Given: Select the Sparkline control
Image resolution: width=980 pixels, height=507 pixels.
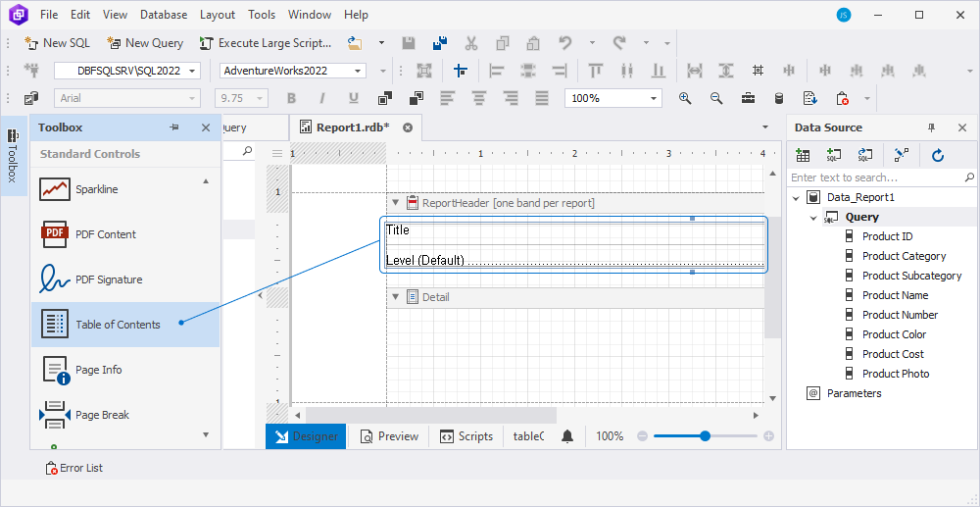Looking at the screenshot, I should coord(125,189).
